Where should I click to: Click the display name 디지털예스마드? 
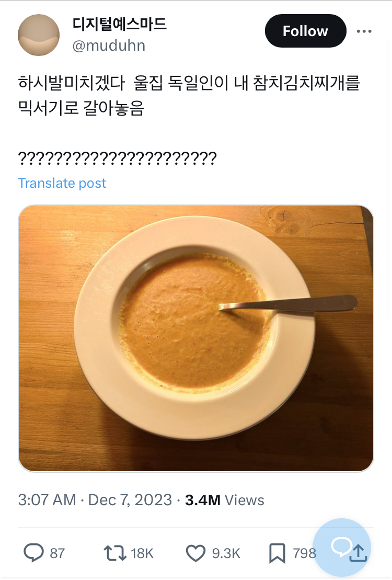tap(120, 24)
